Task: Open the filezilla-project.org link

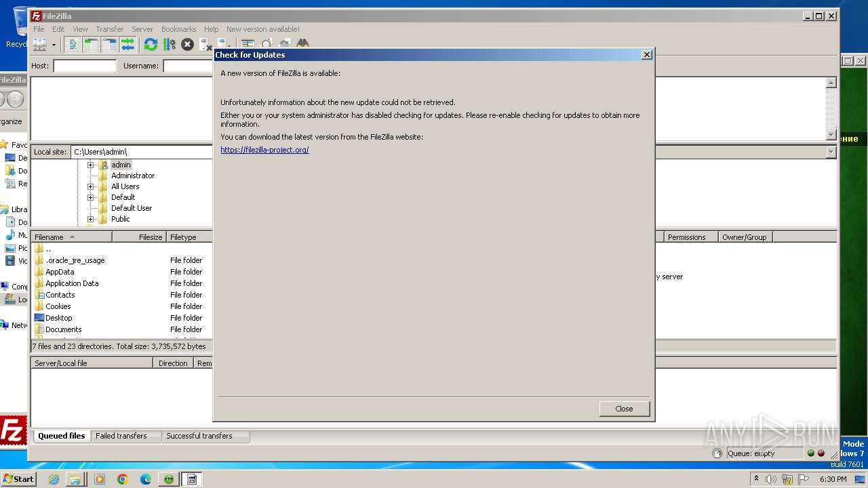Action: pyautogui.click(x=264, y=150)
